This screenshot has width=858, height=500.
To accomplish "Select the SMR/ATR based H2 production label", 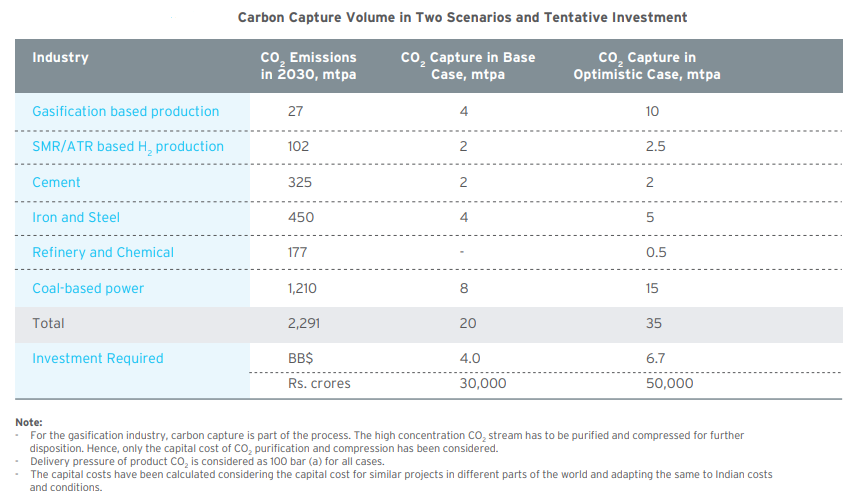I will pos(128,147).
